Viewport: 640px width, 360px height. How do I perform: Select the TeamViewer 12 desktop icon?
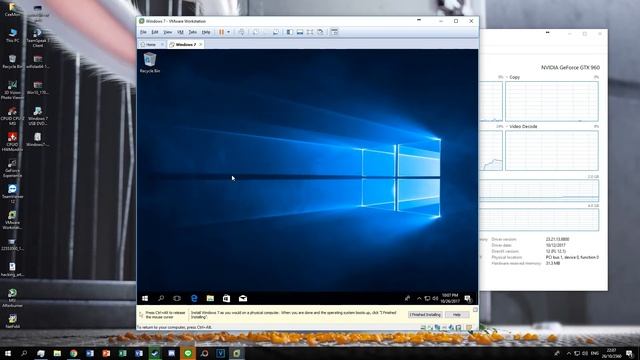click(12, 193)
